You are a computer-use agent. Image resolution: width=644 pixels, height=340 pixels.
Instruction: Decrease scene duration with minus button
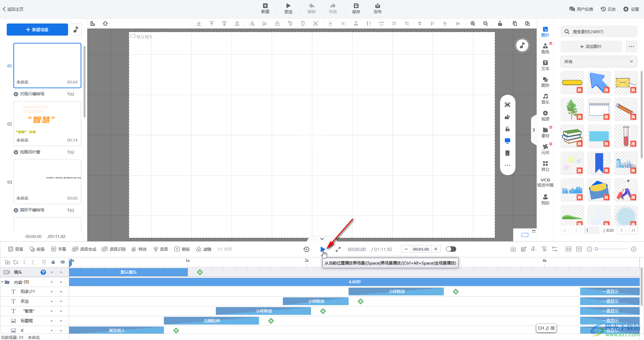[x=406, y=249]
